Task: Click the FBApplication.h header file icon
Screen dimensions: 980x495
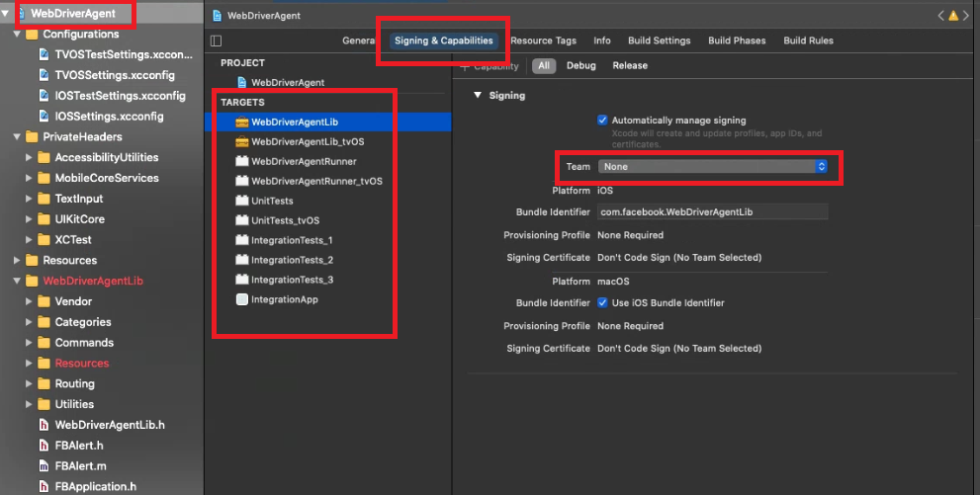Action: tap(44, 486)
